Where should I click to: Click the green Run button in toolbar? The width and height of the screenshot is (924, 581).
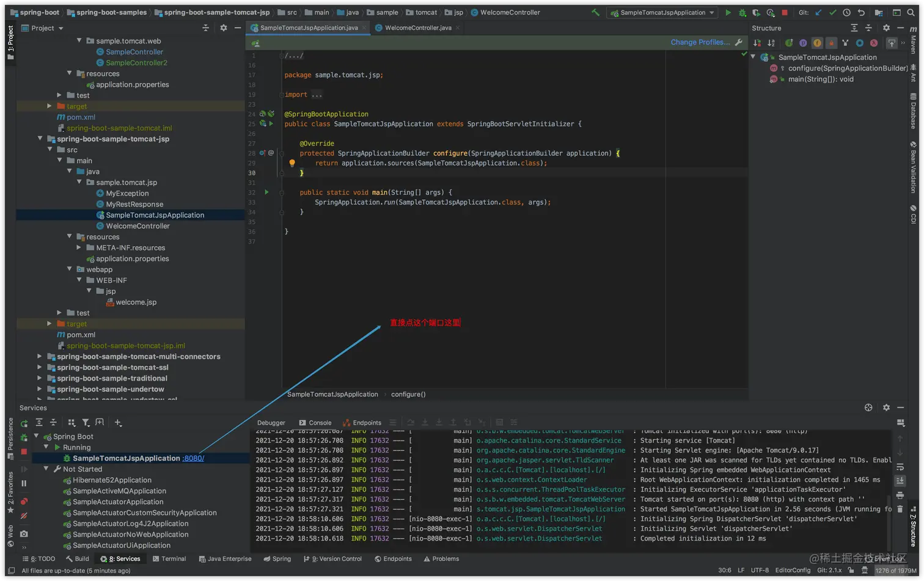728,12
